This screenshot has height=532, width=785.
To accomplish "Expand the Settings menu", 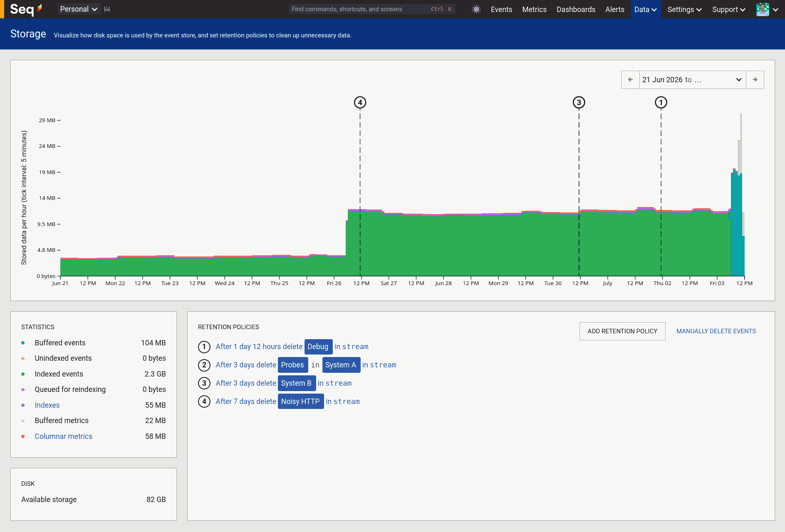I will click(684, 9).
